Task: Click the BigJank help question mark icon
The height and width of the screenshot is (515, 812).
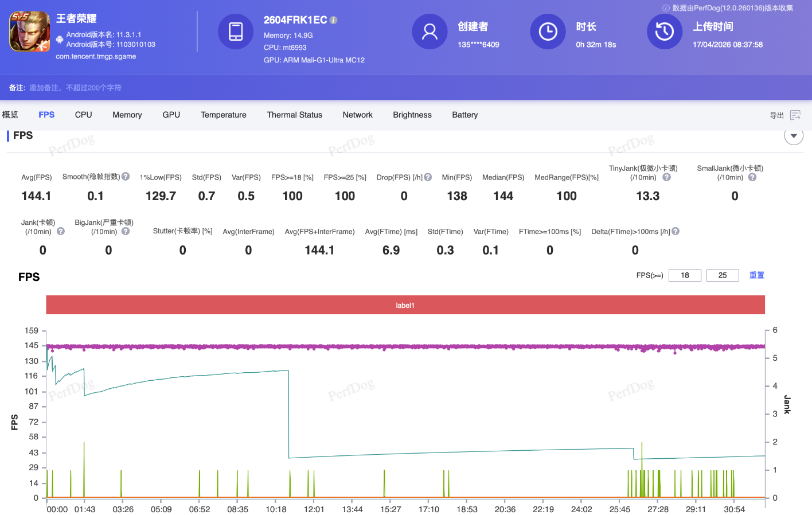Action: 126,232
